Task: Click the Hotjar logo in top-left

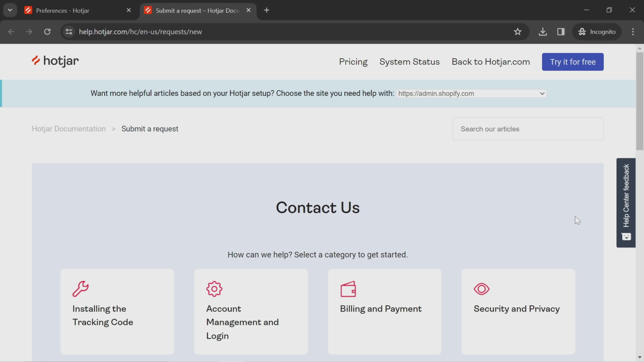Action: click(55, 62)
